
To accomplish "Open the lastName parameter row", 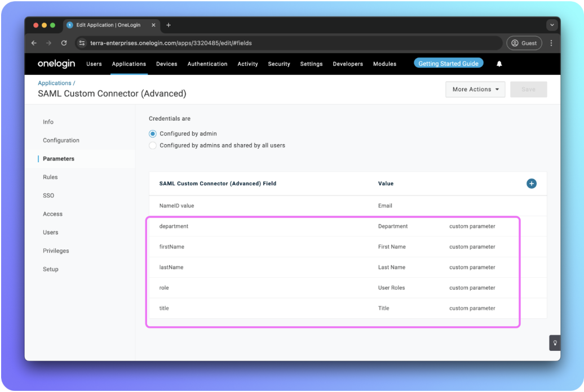I will pos(348,268).
